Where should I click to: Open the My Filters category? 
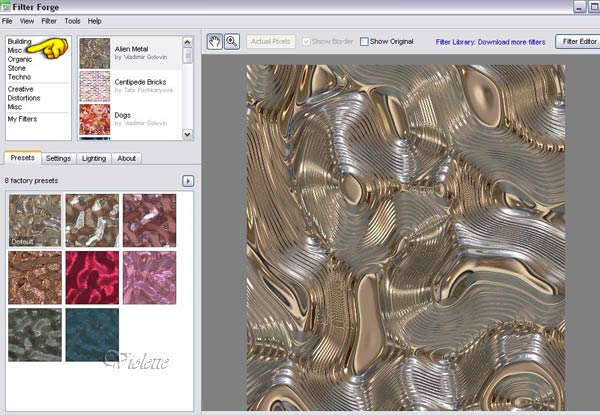[x=24, y=118]
